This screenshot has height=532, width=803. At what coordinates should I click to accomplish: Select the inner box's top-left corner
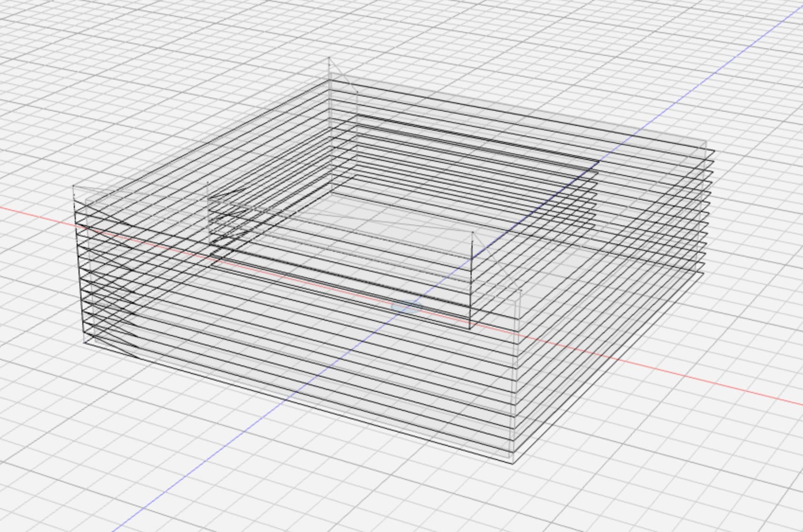click(208, 182)
